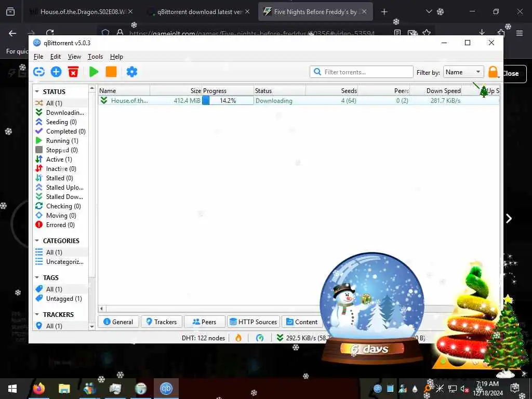Open Firefox's hamburger application menu
532x399 pixels.
(519, 33)
